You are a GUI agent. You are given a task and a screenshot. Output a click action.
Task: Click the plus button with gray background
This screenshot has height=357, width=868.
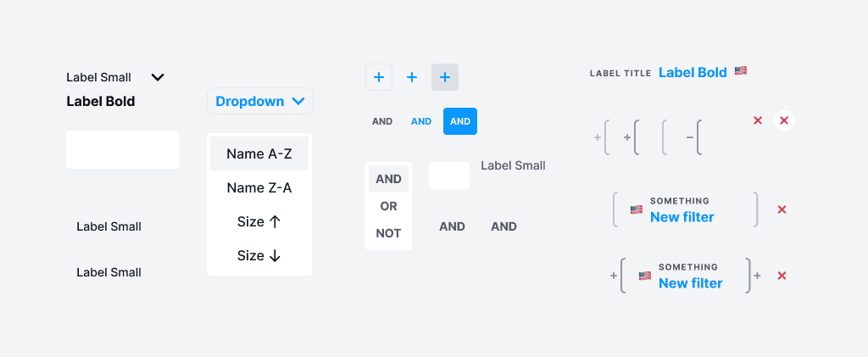tap(445, 77)
